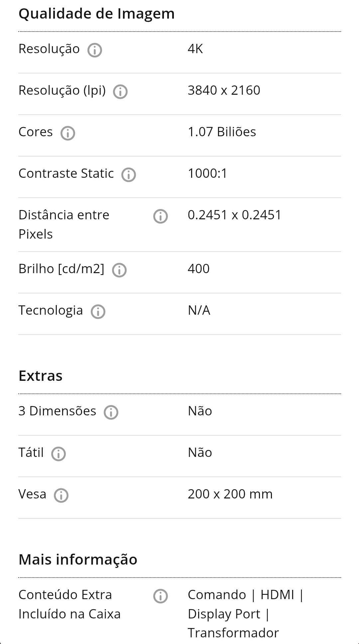
Task: Select the Extras section heading
Action: click(41, 376)
